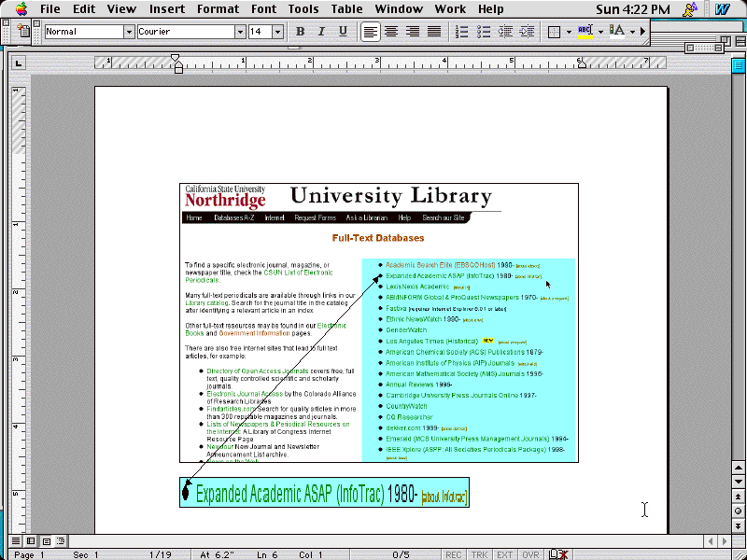Image resolution: width=747 pixels, height=560 pixels.
Task: Click the Previous Page double-arrow button
Action: click(x=738, y=497)
